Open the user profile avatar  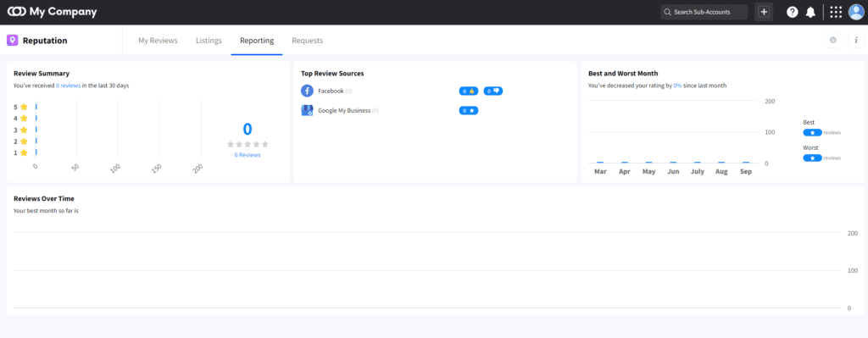[x=856, y=12]
